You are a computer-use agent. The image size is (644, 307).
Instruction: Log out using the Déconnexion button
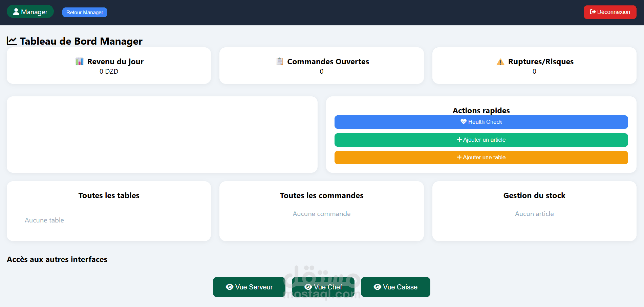pyautogui.click(x=610, y=12)
